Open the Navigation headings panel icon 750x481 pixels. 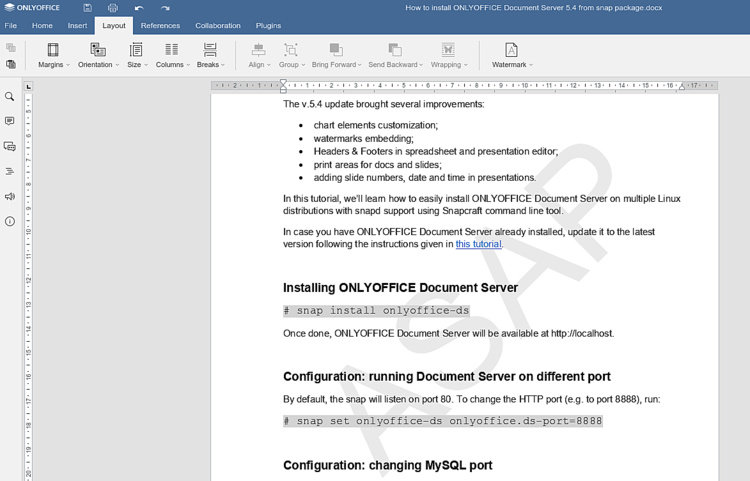click(10, 171)
